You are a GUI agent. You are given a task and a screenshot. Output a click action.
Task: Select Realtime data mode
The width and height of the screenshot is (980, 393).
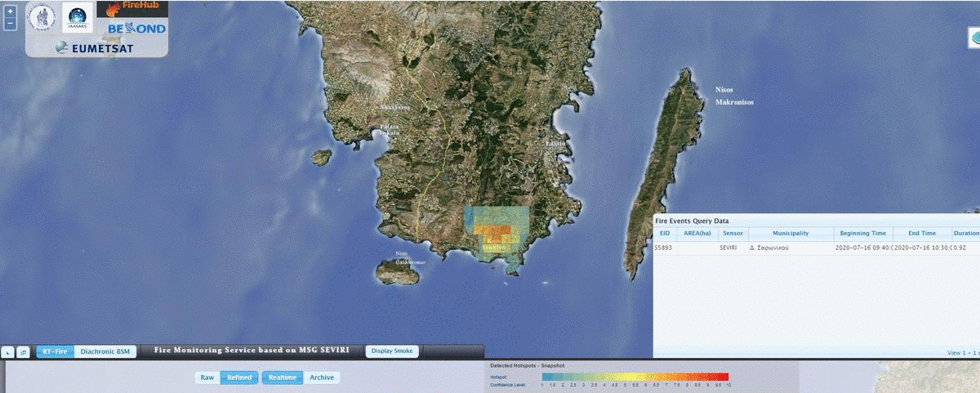tap(282, 377)
